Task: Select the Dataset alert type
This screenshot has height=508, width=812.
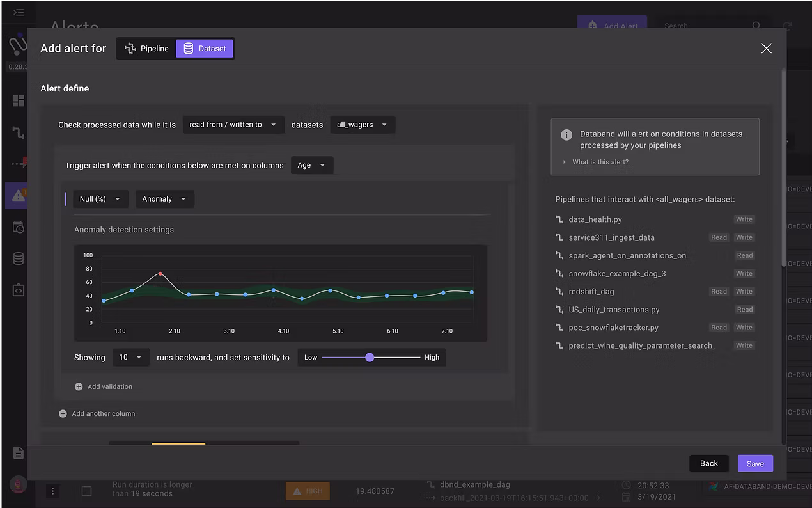Action: tap(205, 49)
